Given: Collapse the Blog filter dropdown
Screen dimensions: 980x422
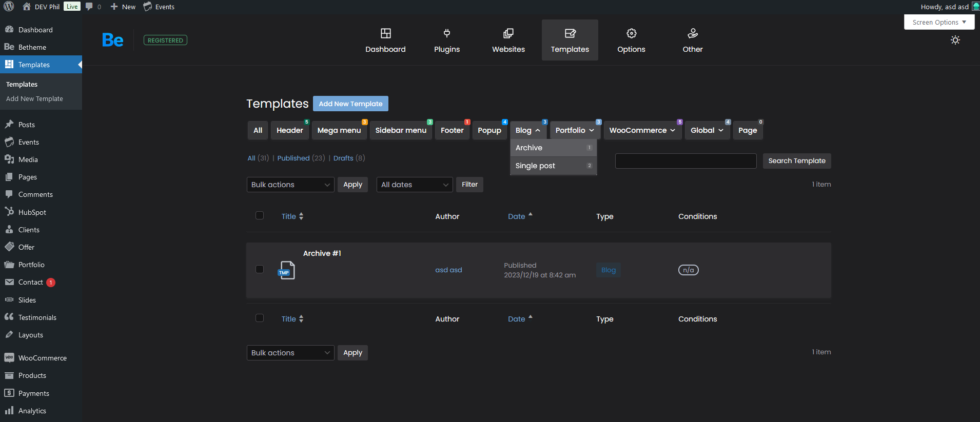Looking at the screenshot, I should click(528, 130).
